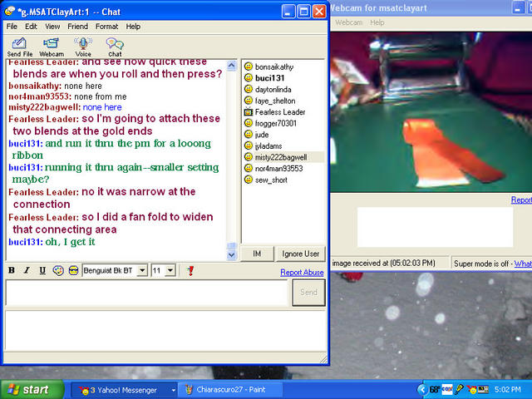Click the What link beside Super mode
Image resolution: width=532 pixels, height=399 pixels.
click(x=523, y=264)
